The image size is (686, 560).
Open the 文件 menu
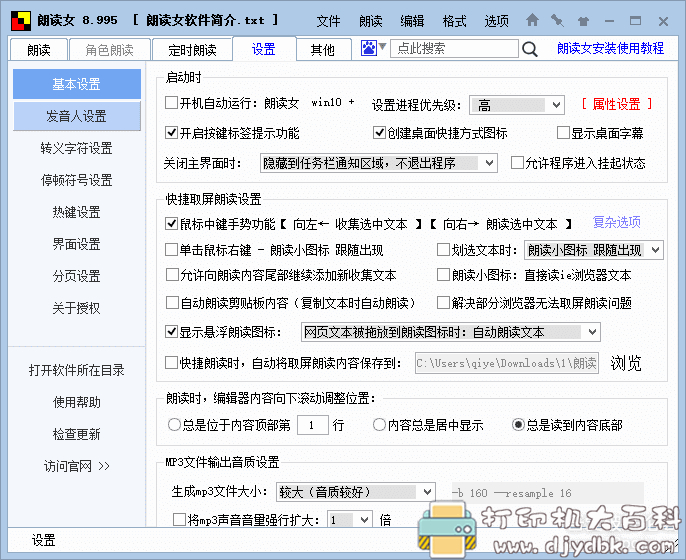coord(328,21)
